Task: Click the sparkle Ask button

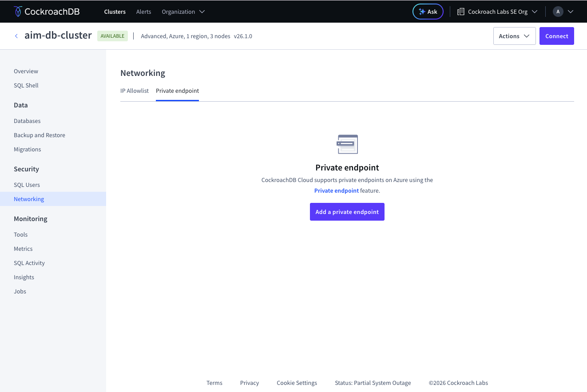Action: pyautogui.click(x=428, y=12)
